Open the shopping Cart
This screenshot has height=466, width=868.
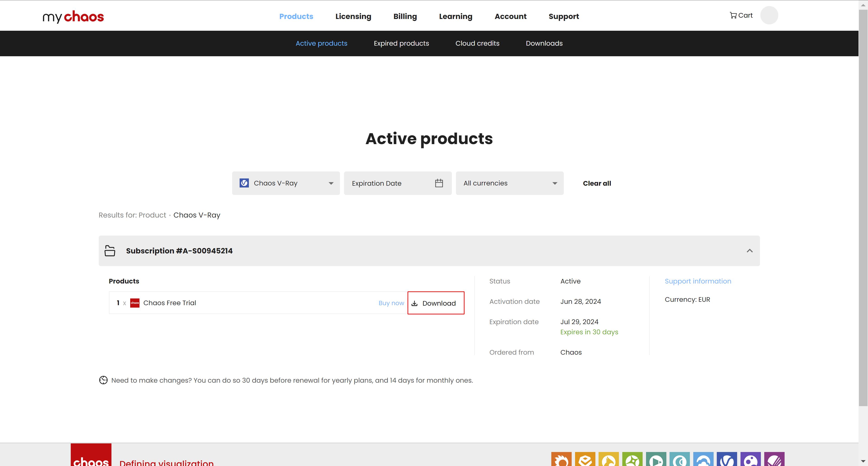pos(741,16)
